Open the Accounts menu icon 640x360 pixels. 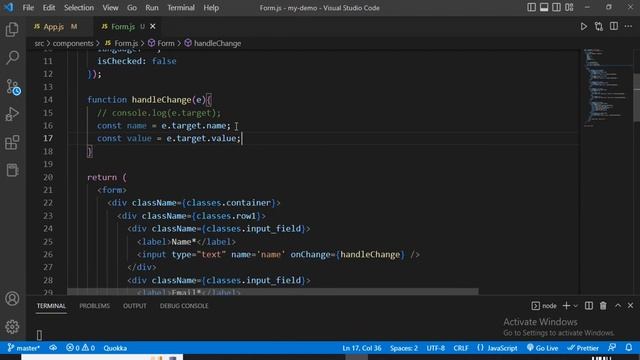pyautogui.click(x=12, y=298)
